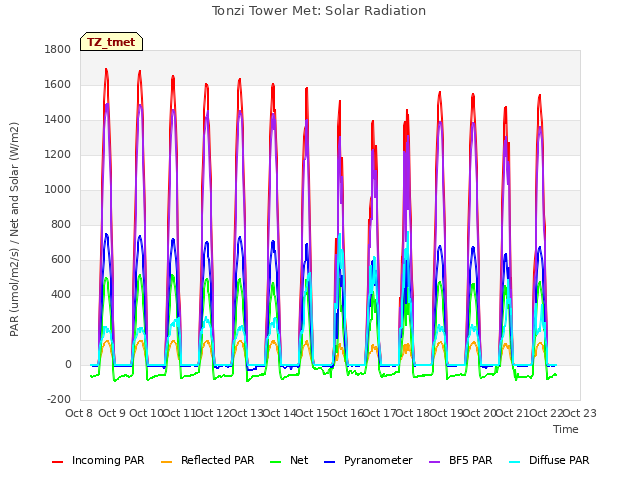Click the 1600 y-axis tick label
This screenshot has width=640, height=480.
coord(58,85)
